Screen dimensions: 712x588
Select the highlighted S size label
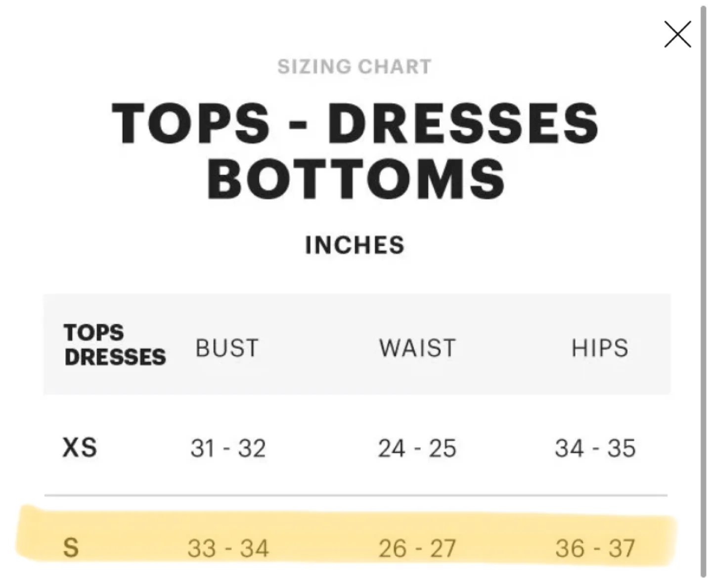71,548
